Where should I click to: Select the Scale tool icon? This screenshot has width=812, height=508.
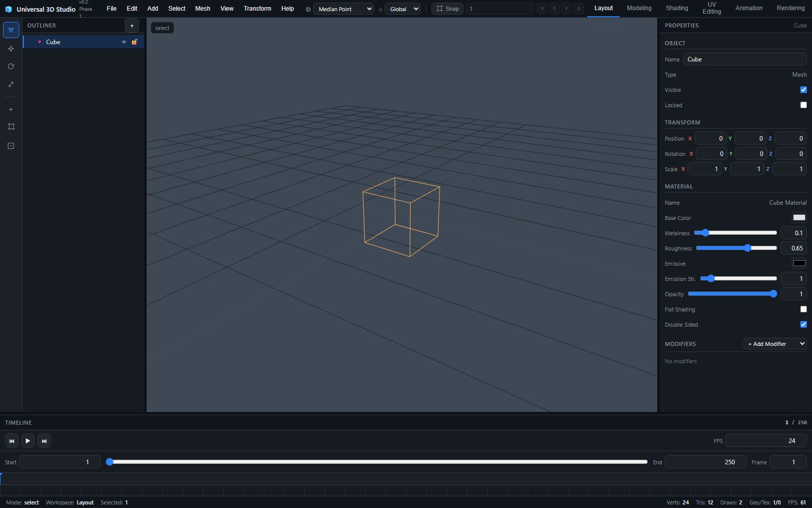coord(11,84)
